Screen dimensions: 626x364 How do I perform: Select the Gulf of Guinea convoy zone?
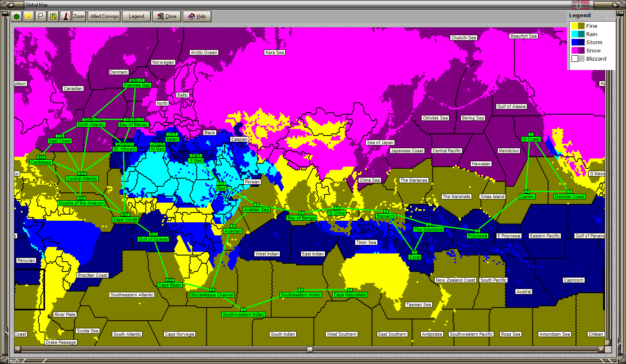point(153,239)
